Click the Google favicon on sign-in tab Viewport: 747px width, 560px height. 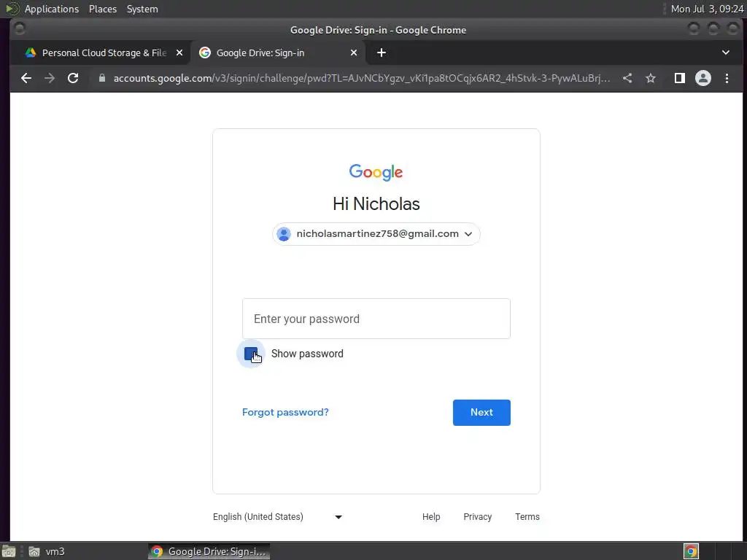click(x=205, y=52)
